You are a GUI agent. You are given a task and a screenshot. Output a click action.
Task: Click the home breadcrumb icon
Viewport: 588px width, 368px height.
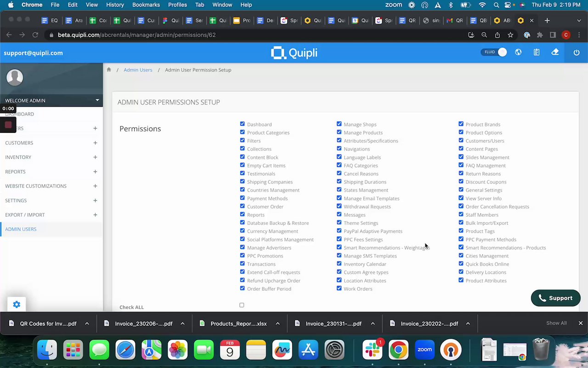coord(109,70)
